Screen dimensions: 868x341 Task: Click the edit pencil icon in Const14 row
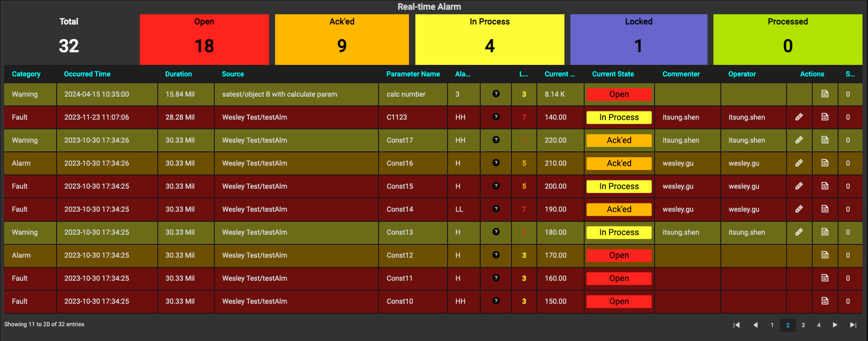(x=799, y=209)
